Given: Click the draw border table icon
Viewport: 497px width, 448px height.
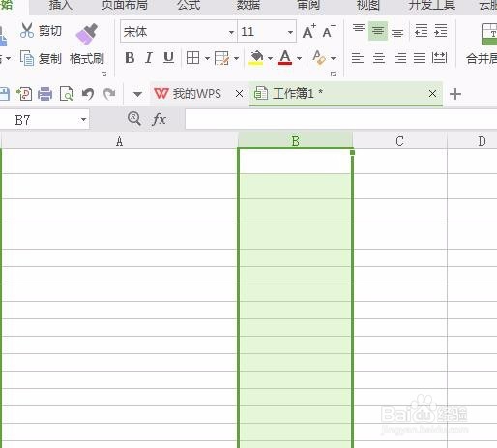Looking at the screenshot, I should (x=221, y=58).
